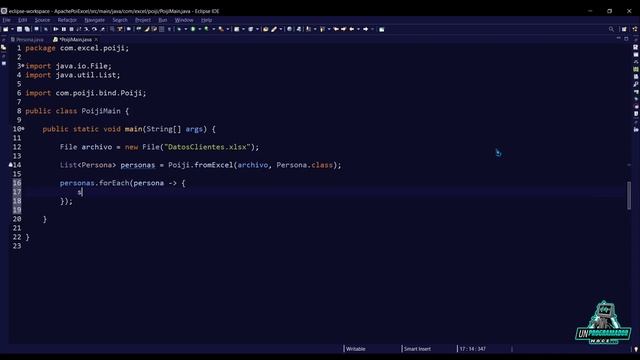Viewport: 640px width, 360px height.
Task: Toggle Mark Occurrences highlighter icon
Action: coord(147,29)
